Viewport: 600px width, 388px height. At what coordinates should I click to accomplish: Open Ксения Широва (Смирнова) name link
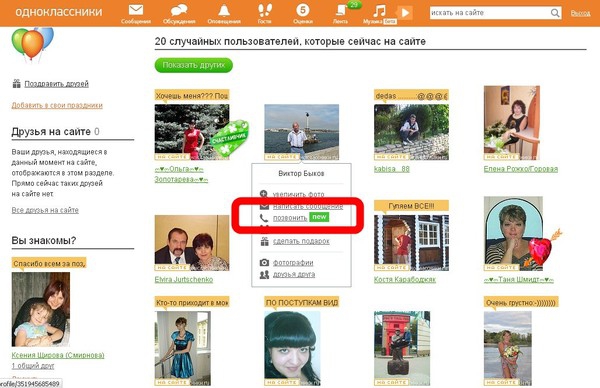pyautogui.click(x=58, y=355)
